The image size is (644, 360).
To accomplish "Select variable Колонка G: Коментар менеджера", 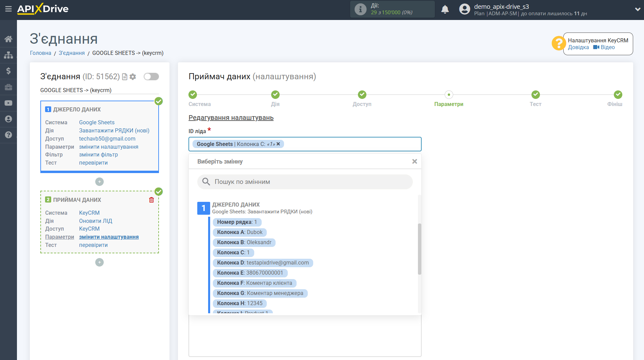I will [x=260, y=293].
